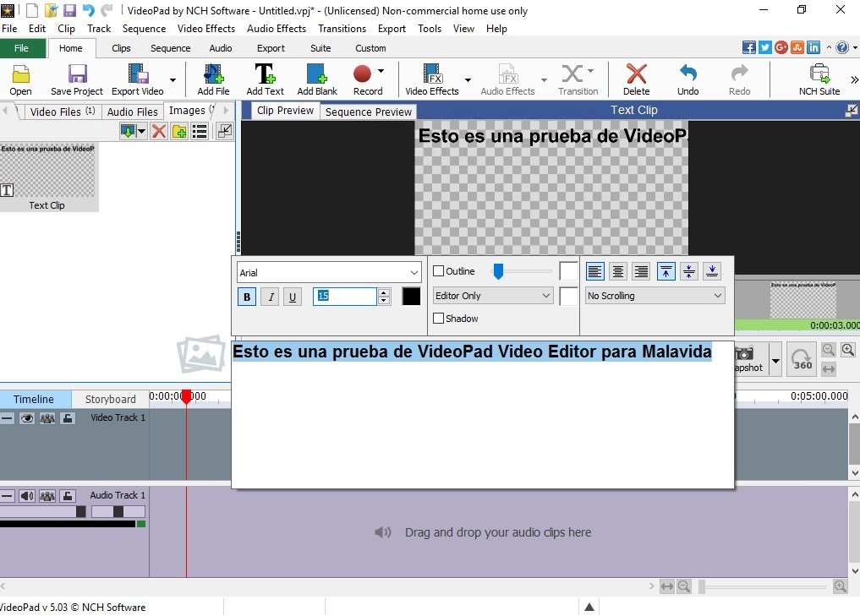Click the red X delete clip icon in bin

159,131
